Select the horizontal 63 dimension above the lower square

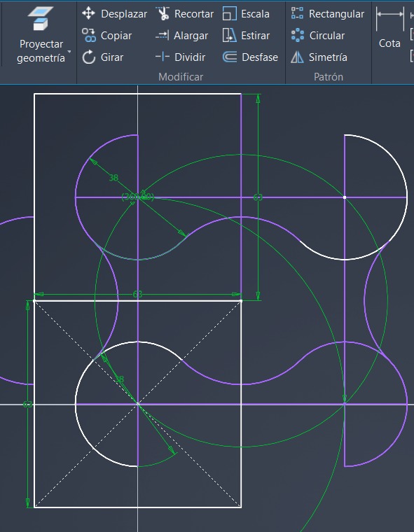click(x=137, y=294)
